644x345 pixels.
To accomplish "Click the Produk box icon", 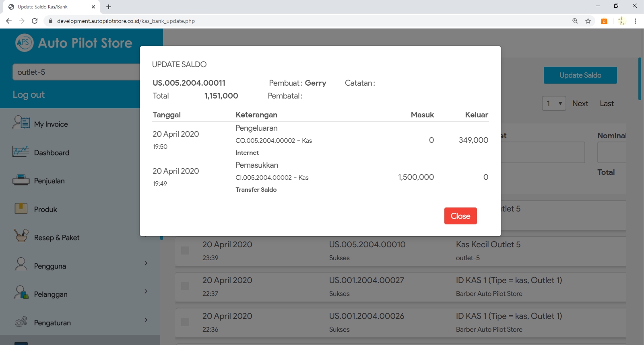I will (21, 208).
